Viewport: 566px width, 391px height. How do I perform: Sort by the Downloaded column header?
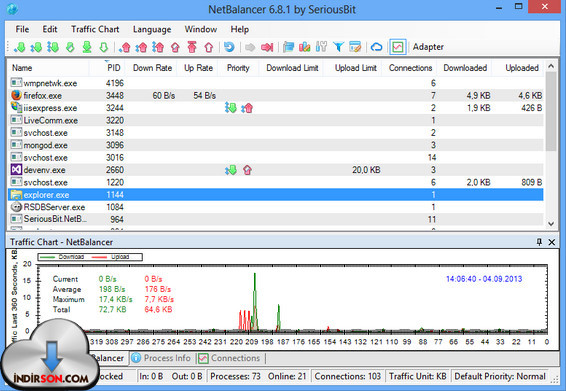tap(465, 68)
